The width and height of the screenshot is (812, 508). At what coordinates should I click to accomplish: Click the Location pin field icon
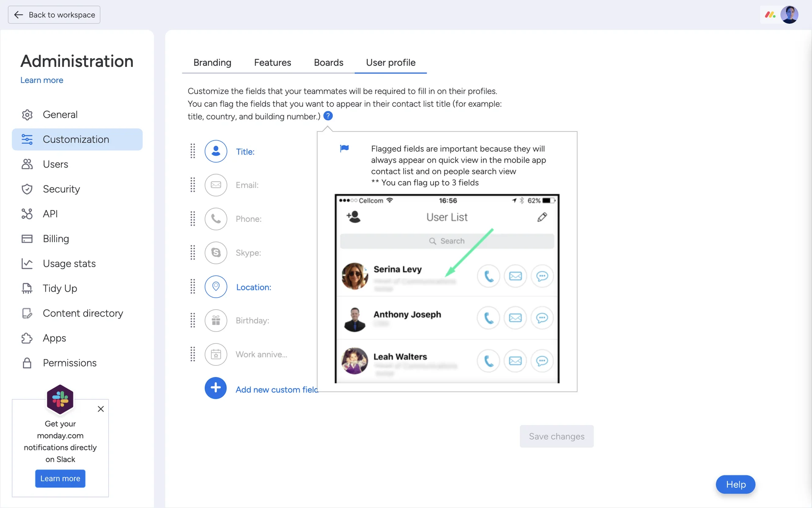216,287
